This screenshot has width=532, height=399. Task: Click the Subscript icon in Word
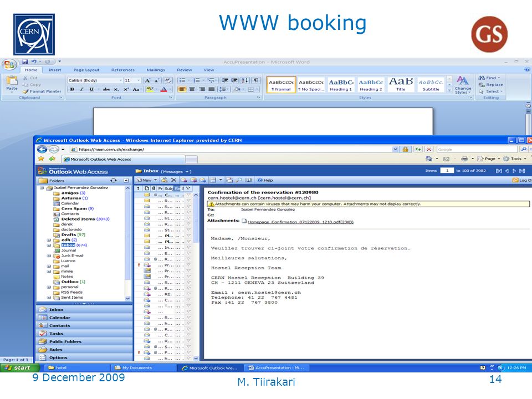point(116,89)
